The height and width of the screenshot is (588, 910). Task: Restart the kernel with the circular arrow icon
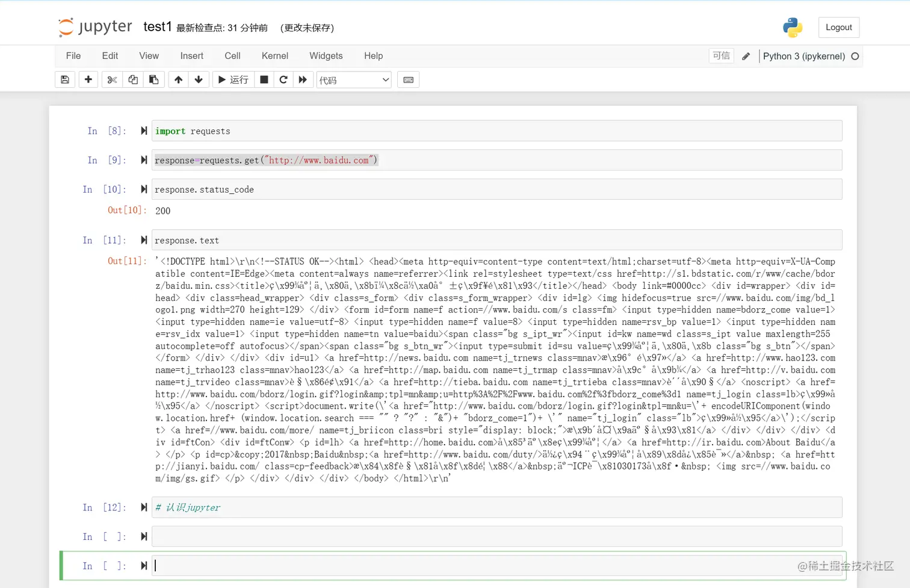283,79
